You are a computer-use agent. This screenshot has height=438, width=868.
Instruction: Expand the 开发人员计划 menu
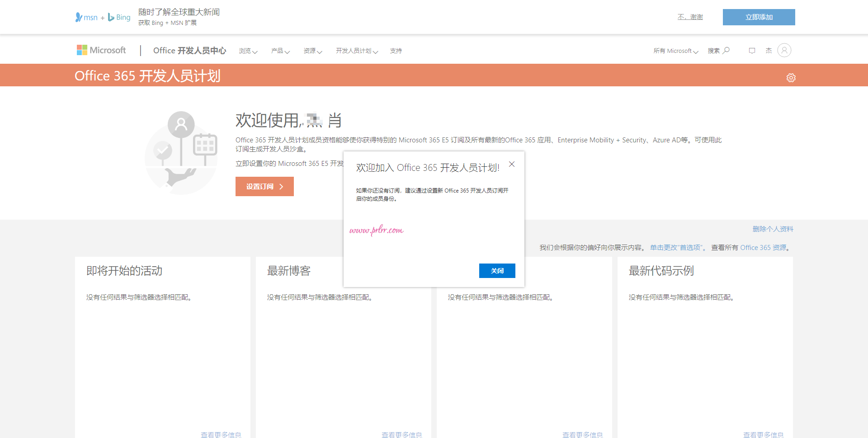tap(356, 51)
